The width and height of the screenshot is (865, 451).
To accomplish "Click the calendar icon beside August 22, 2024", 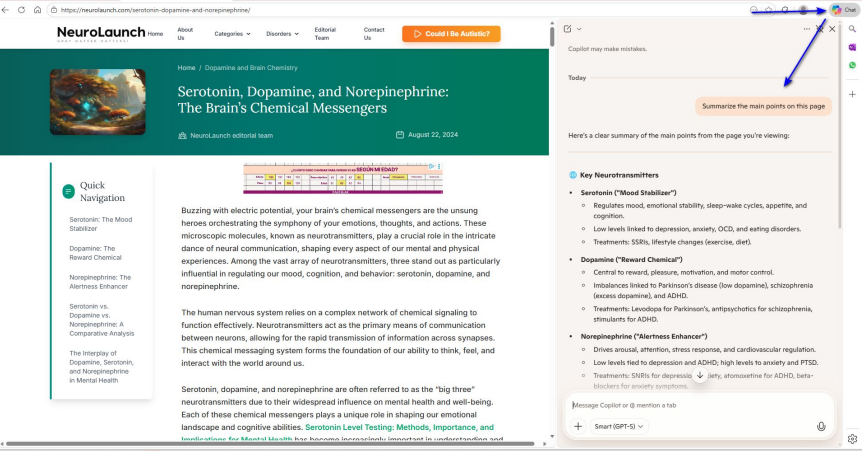I will [400, 135].
